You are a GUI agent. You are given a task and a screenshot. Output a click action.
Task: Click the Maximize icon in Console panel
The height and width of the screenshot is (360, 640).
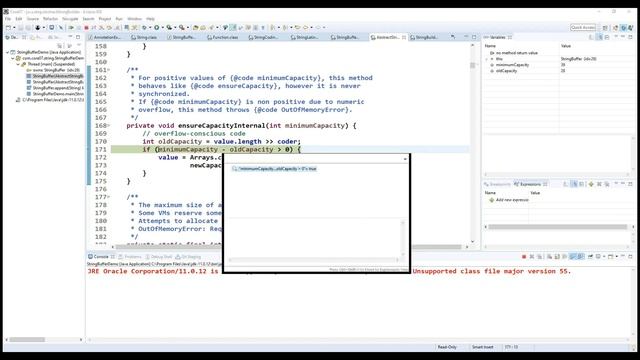(630, 257)
